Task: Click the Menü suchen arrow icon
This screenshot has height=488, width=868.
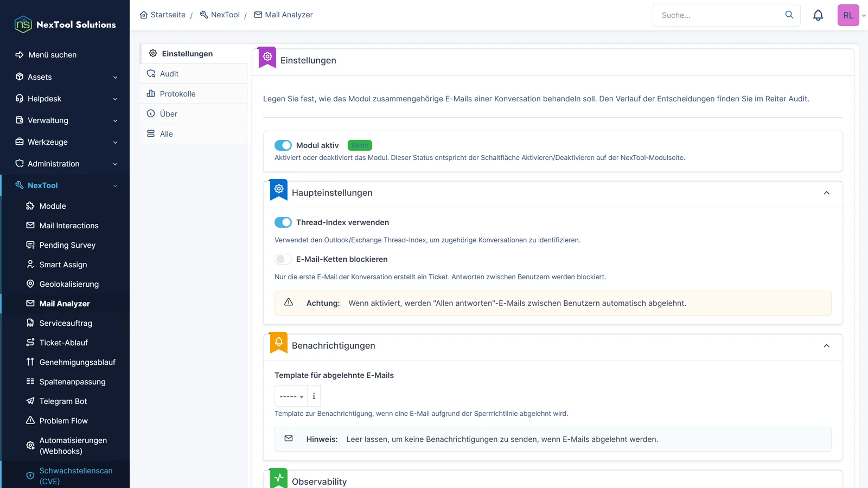Action: click(20, 55)
